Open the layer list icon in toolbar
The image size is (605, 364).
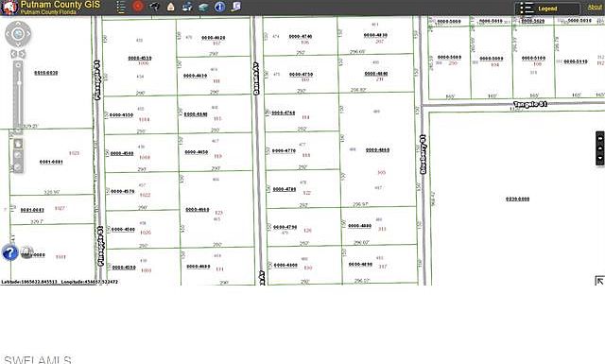tap(121, 7)
